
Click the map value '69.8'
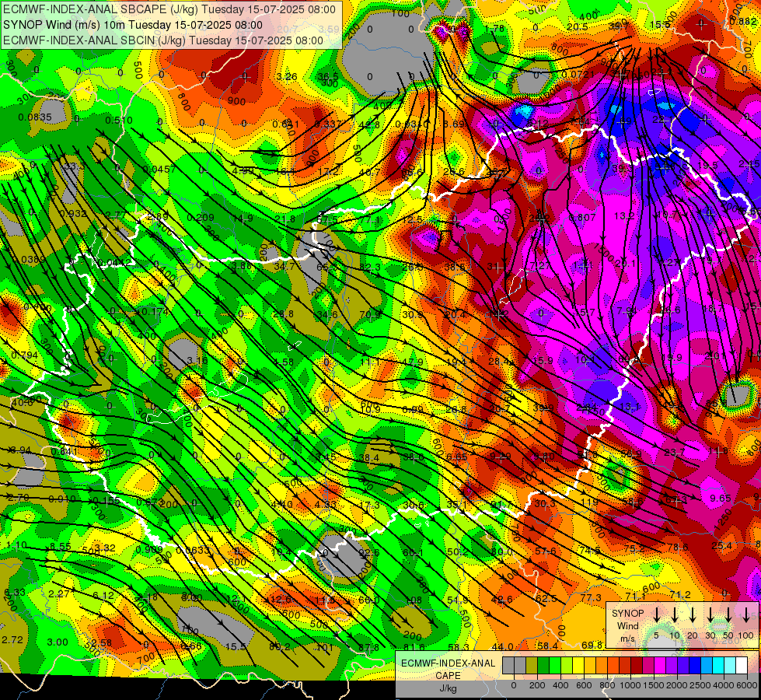592,645
